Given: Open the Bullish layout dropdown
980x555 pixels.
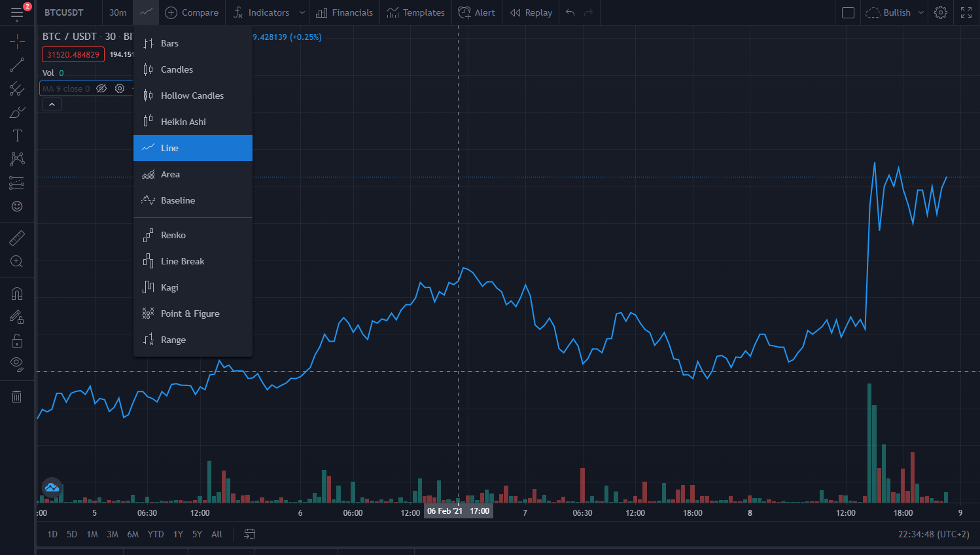Looking at the screenshot, I should tap(895, 12).
